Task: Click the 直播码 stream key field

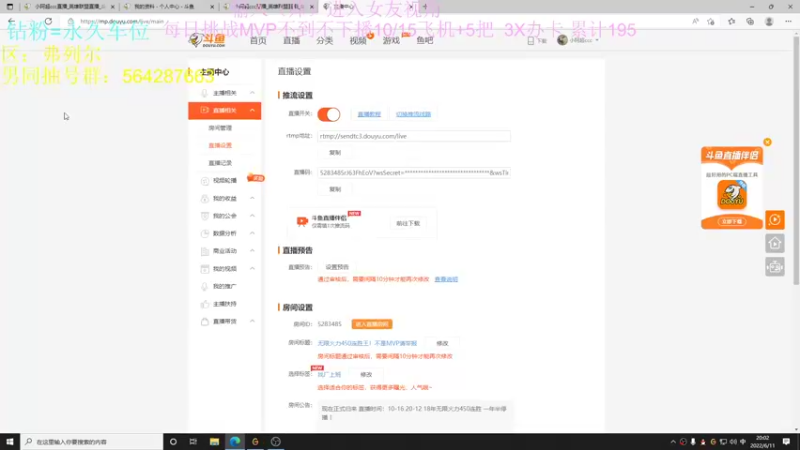Action: pyautogui.click(x=414, y=173)
